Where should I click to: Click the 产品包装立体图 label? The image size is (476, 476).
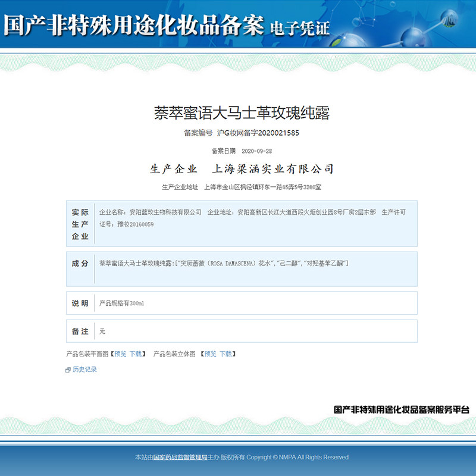tap(174, 353)
